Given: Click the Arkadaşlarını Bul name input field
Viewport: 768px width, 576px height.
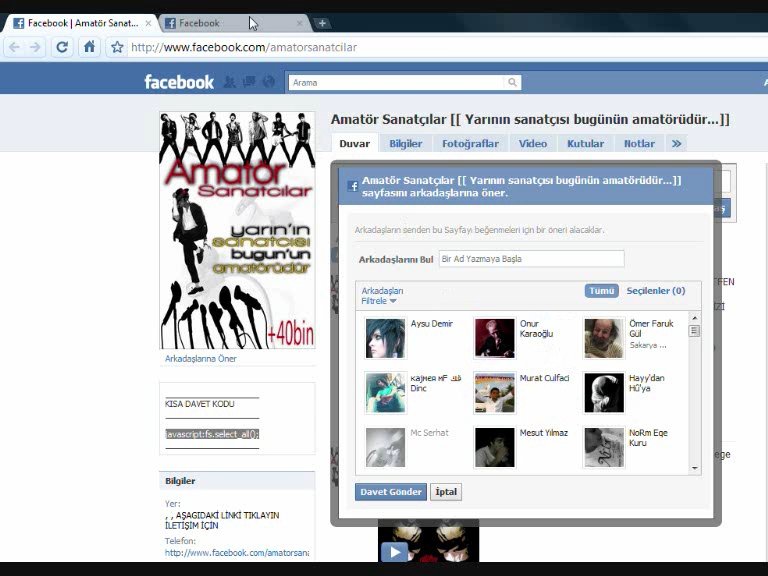Looking at the screenshot, I should click(x=531, y=259).
